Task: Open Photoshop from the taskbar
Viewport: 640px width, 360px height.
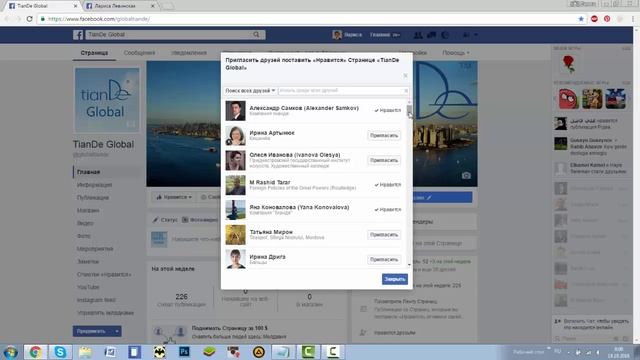Action: click(x=184, y=352)
